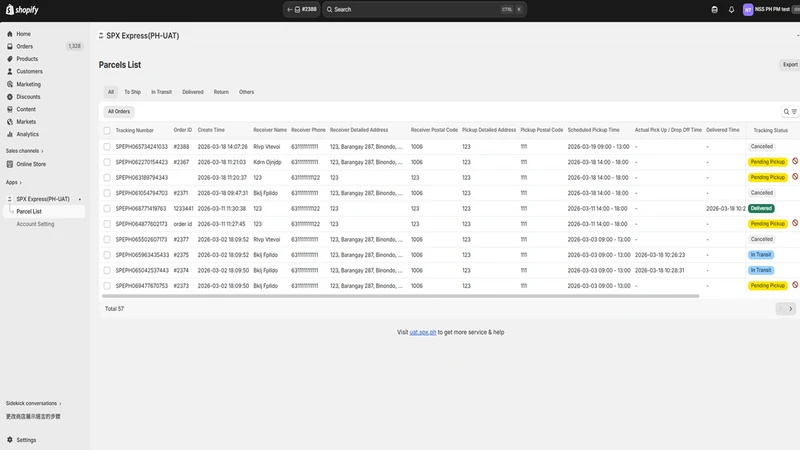Screen dimensions: 800x450
Task: Check row SPEPH064877602173
Action: coord(107,224)
